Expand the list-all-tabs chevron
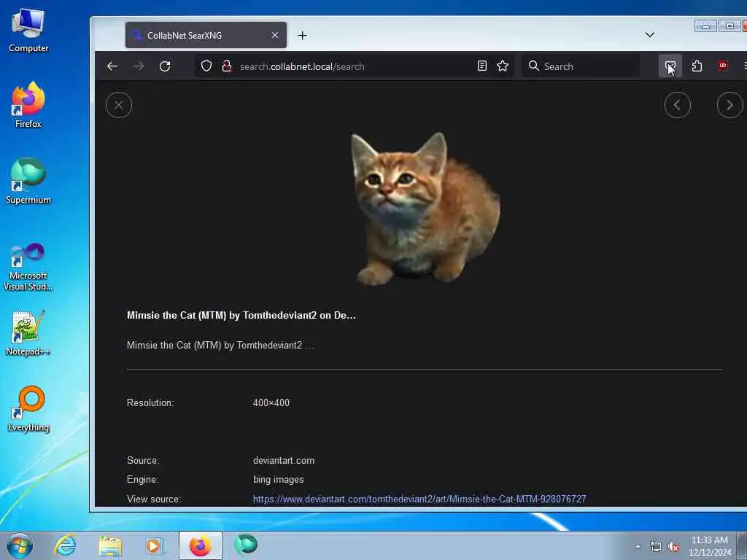This screenshot has height=560, width=747. click(650, 34)
